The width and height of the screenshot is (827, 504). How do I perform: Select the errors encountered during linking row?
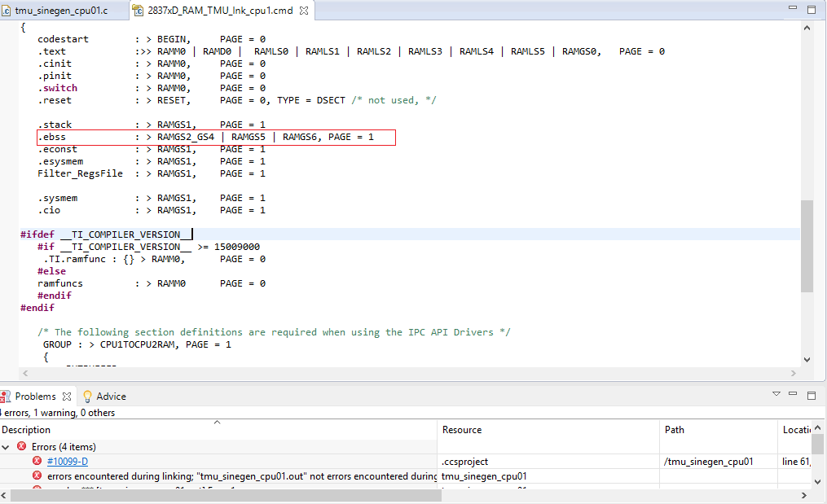tap(241, 476)
